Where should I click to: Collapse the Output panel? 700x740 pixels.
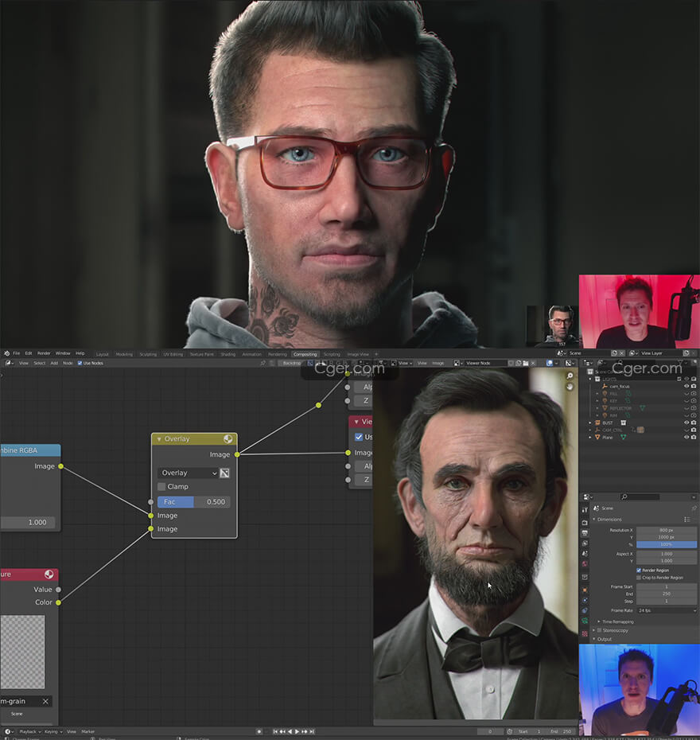(x=594, y=639)
